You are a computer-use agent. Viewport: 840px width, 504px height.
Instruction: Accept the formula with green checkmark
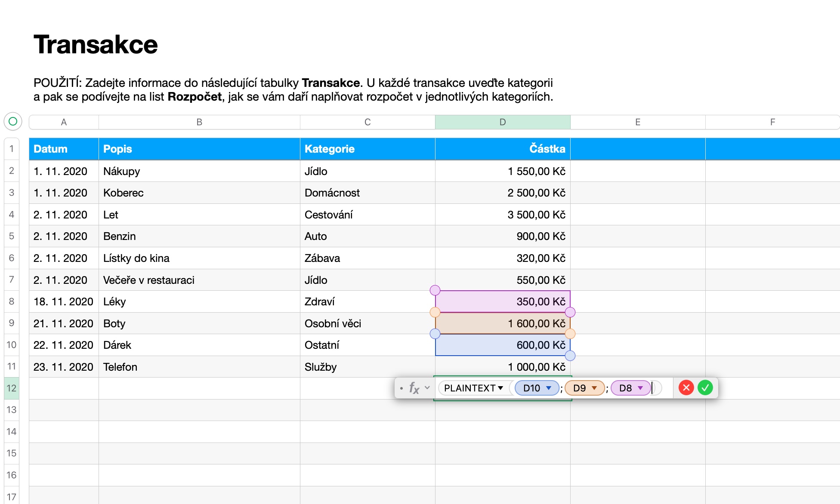705,388
